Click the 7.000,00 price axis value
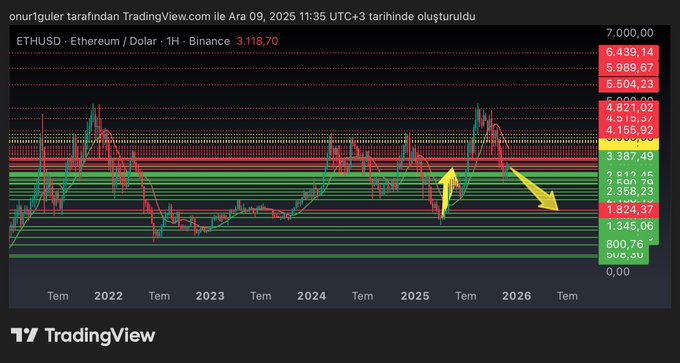The width and height of the screenshot is (680, 363). (630, 33)
